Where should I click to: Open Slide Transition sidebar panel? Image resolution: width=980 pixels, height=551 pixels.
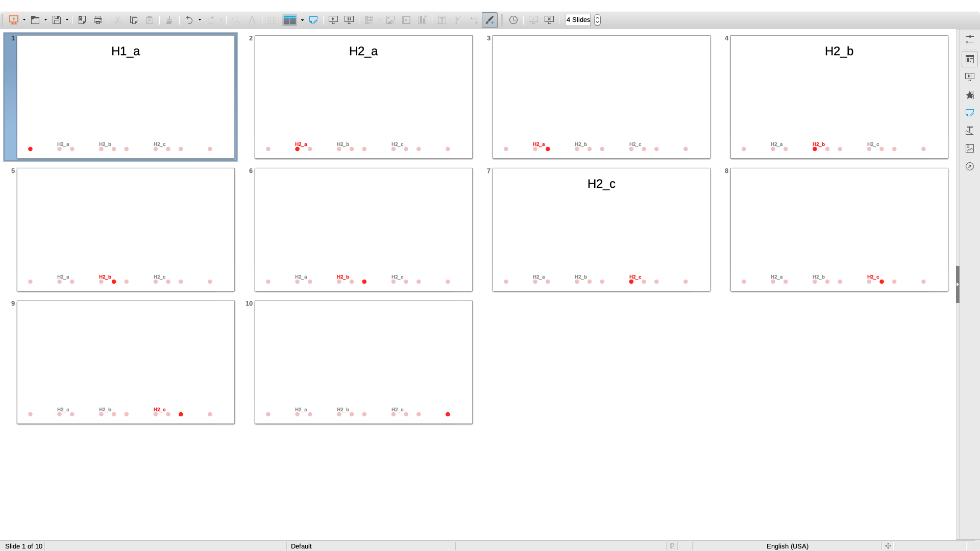(969, 77)
